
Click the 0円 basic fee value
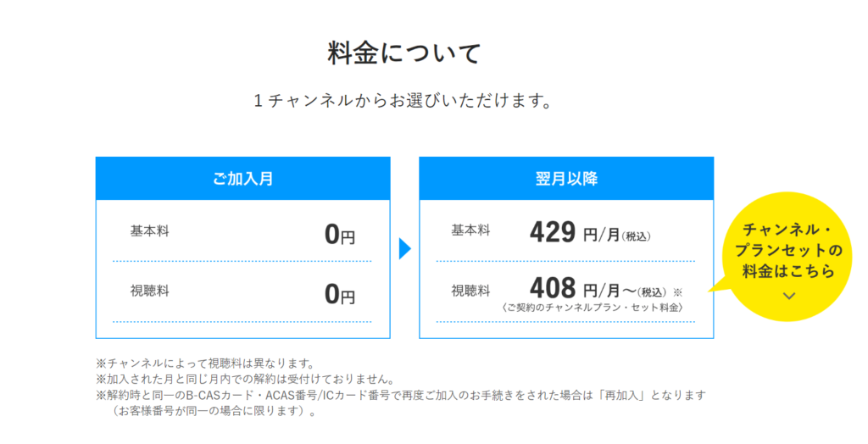tap(339, 235)
